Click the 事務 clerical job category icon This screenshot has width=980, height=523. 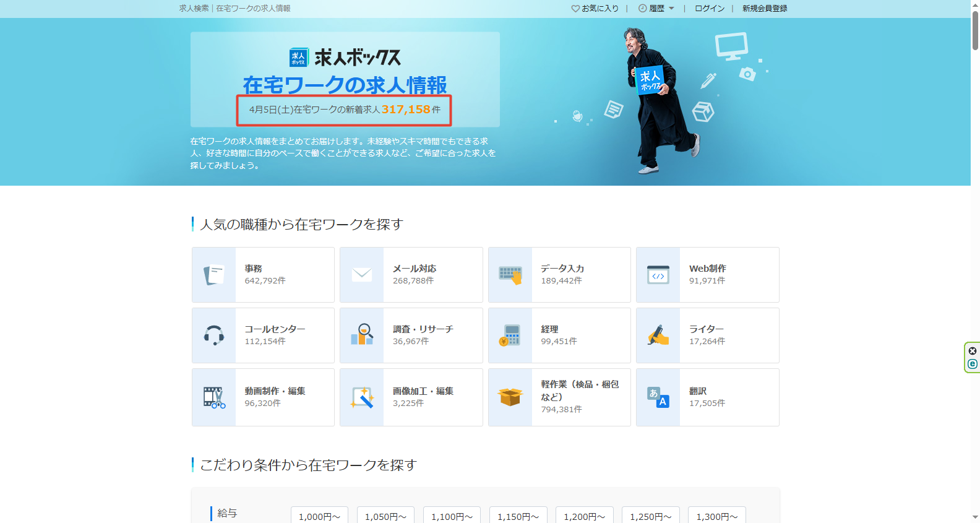[x=214, y=274]
